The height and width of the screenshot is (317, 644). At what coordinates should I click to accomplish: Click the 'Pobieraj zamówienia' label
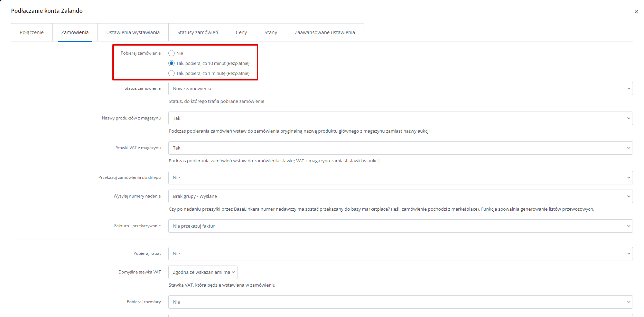[x=141, y=53]
